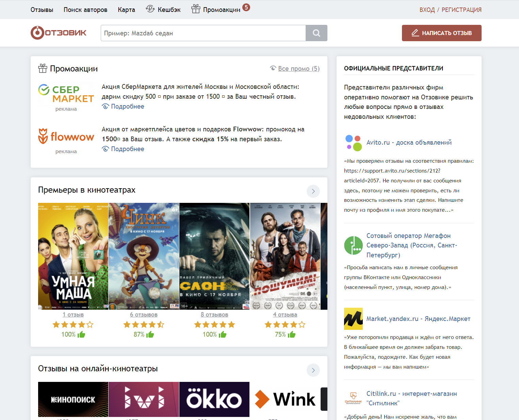
Task: Click the Megafon representative quote text
Action: [401, 277]
